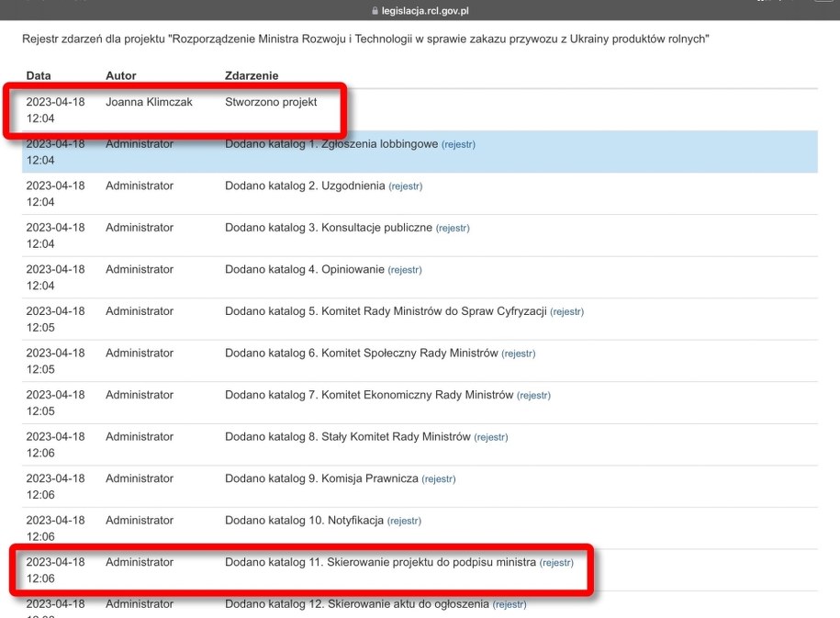Click the Zdarzenie column header

click(251, 75)
